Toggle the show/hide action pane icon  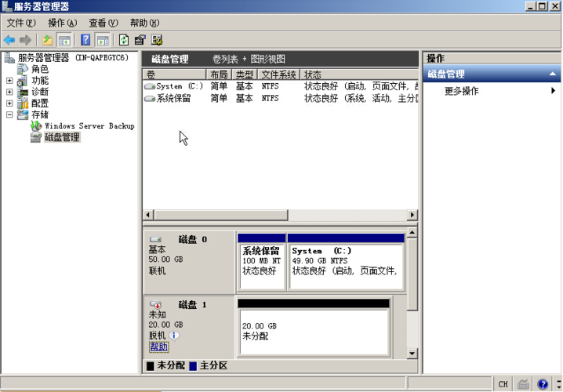tap(103, 40)
